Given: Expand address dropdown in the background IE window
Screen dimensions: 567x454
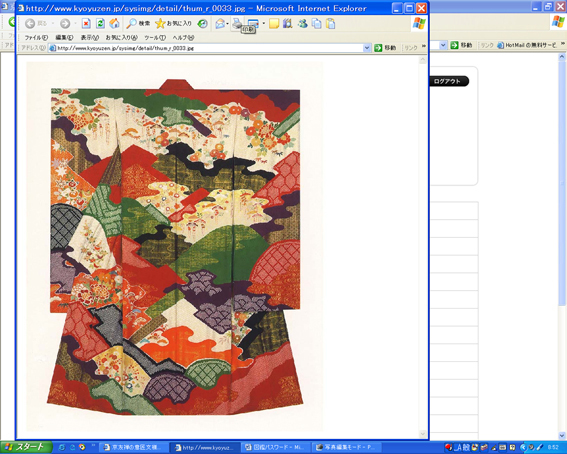Looking at the screenshot, I should pos(443,45).
